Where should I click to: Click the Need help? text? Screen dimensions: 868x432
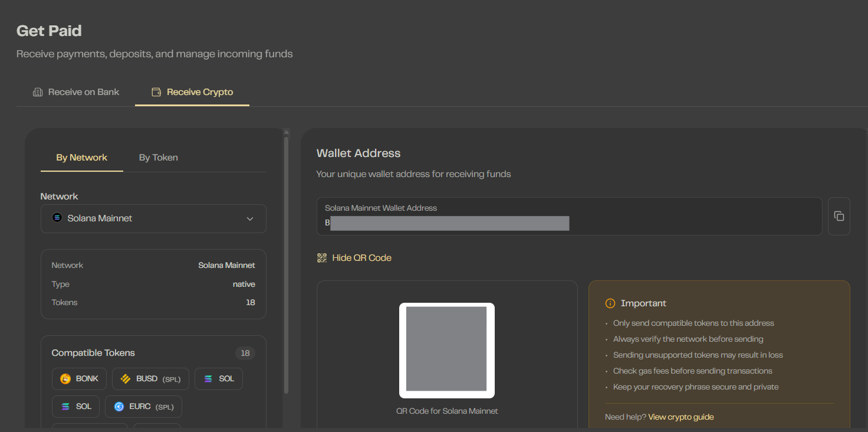(626, 417)
